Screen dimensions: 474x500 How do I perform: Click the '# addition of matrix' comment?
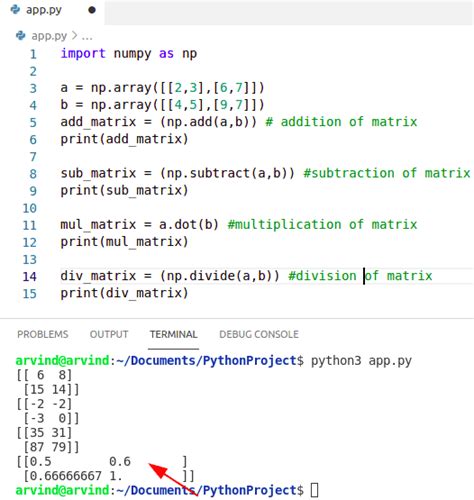pyautogui.click(x=341, y=122)
